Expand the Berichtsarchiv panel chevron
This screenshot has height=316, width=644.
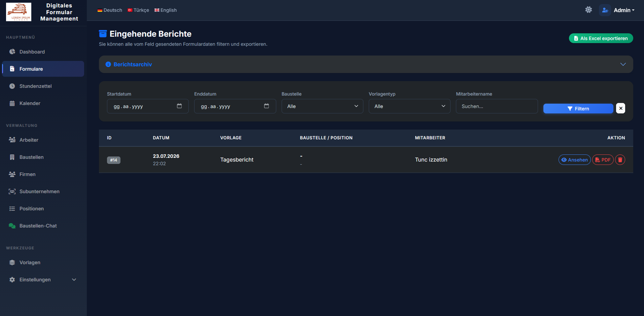point(623,64)
